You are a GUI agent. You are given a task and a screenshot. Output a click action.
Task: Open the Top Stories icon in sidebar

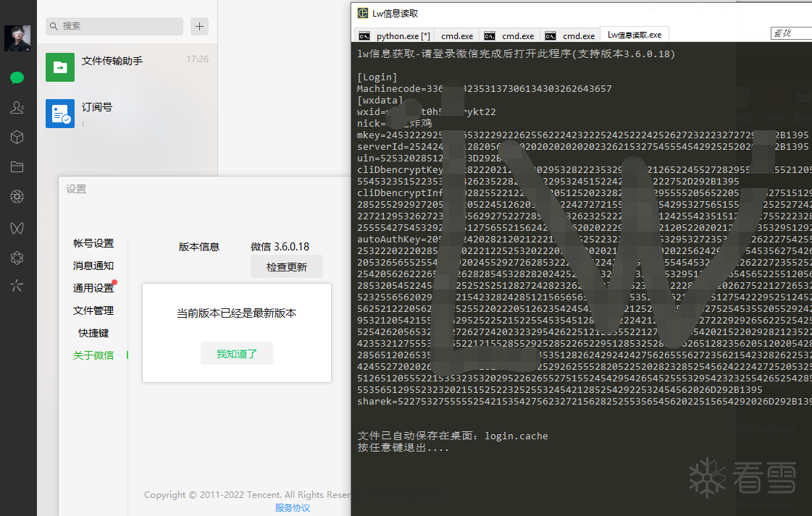(17, 258)
